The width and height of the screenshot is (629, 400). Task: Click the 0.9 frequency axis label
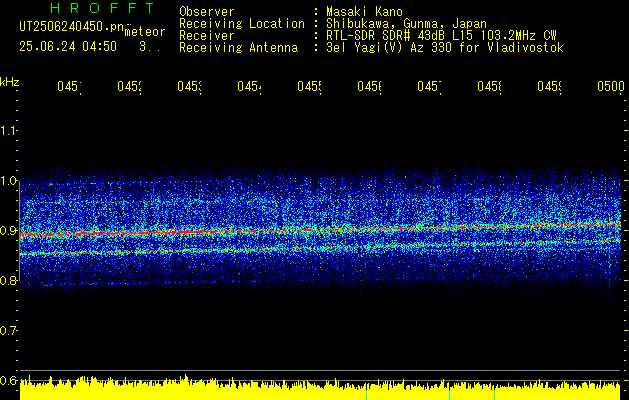(8, 231)
